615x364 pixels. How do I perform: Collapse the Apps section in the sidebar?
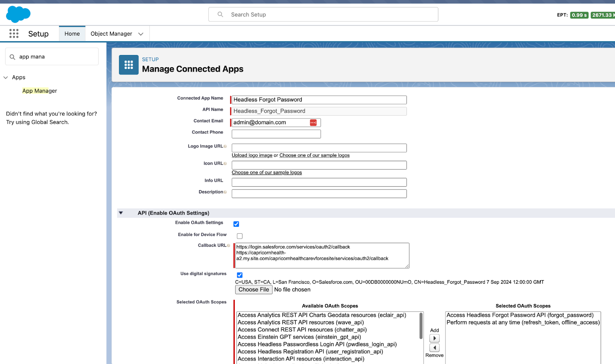pyautogui.click(x=5, y=77)
